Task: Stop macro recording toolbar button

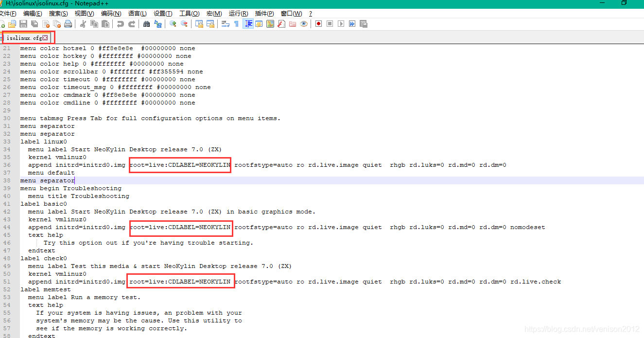Action: click(x=330, y=24)
